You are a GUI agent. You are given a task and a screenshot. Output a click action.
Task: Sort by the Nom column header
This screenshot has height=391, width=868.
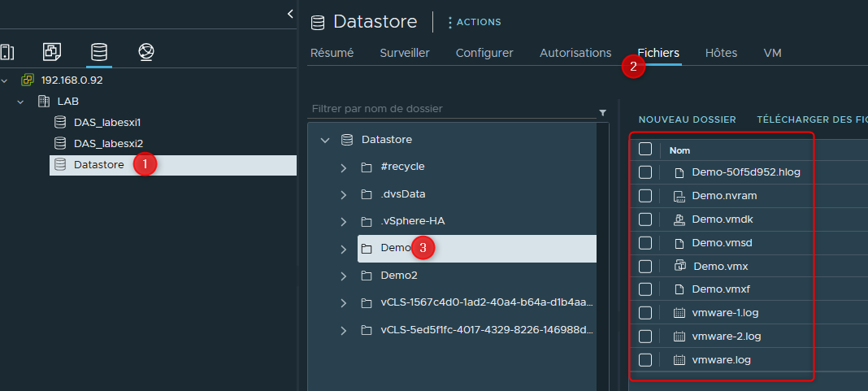pyautogui.click(x=679, y=150)
